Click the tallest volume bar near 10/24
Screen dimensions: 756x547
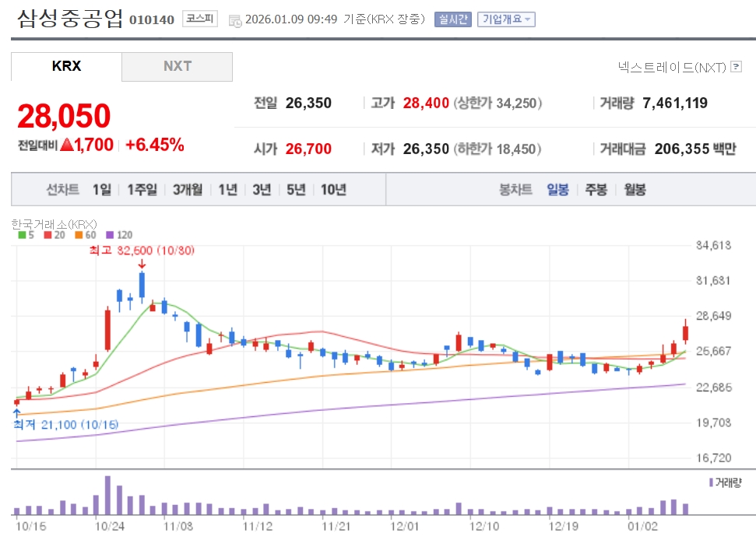(x=107, y=496)
